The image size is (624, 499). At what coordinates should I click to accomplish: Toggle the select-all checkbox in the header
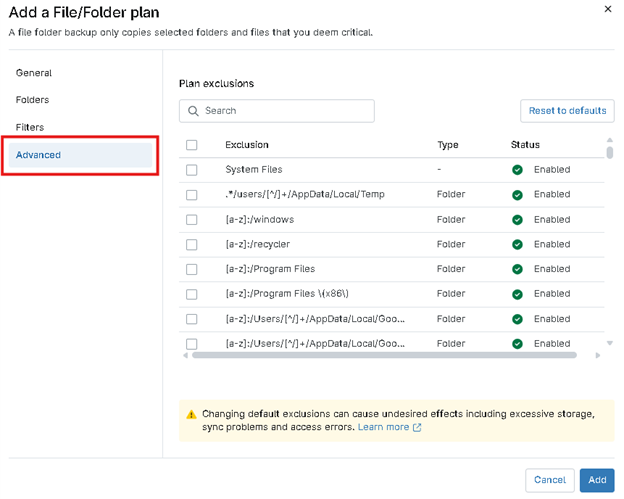pos(192,145)
